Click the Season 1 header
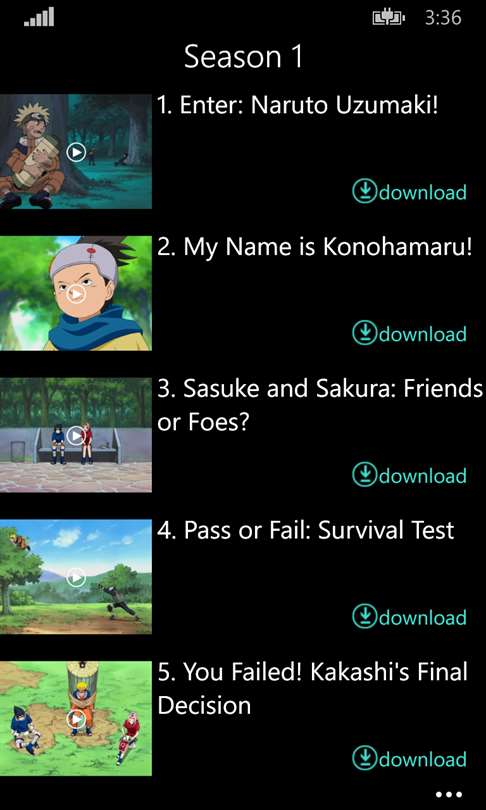Image resolution: width=486 pixels, height=810 pixels. pos(243,57)
